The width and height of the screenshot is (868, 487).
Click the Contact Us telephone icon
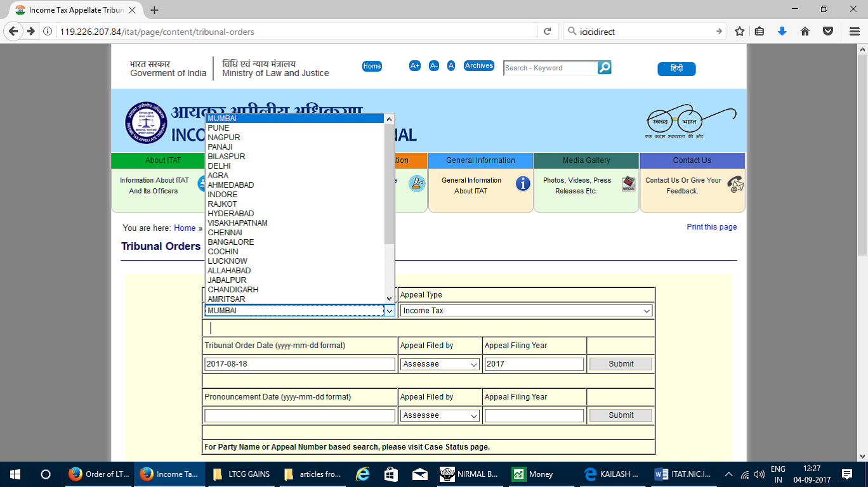pos(735,185)
